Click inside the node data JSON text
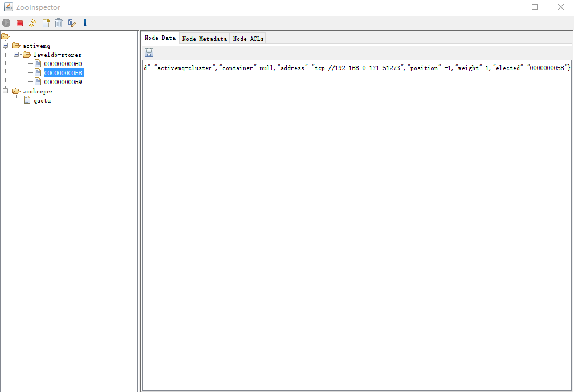Screen dimensions: 574x392 point(357,68)
